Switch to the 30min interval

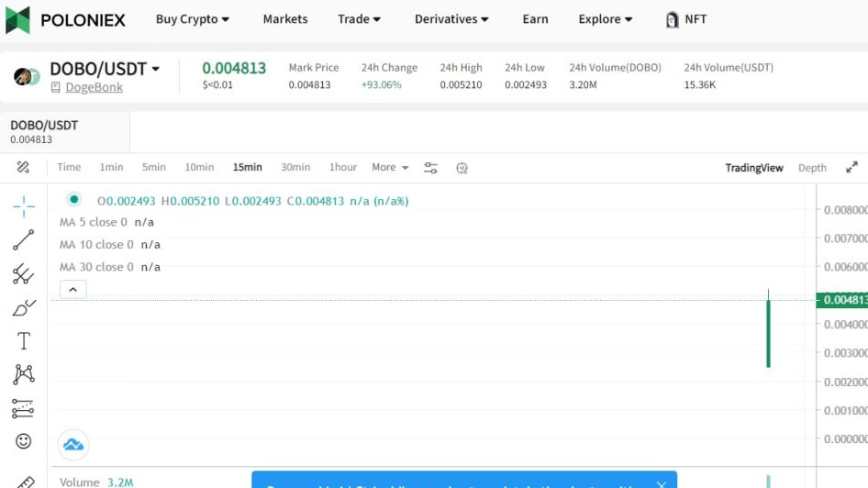coord(295,167)
